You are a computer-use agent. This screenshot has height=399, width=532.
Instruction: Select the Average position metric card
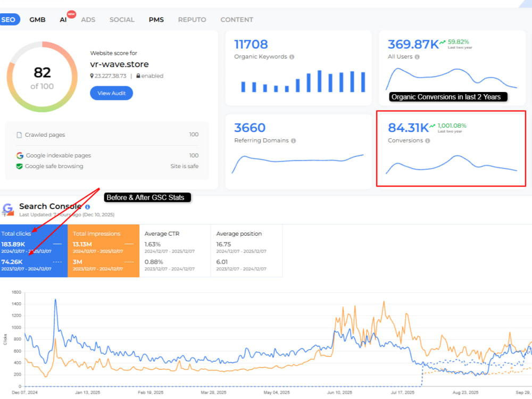point(247,251)
